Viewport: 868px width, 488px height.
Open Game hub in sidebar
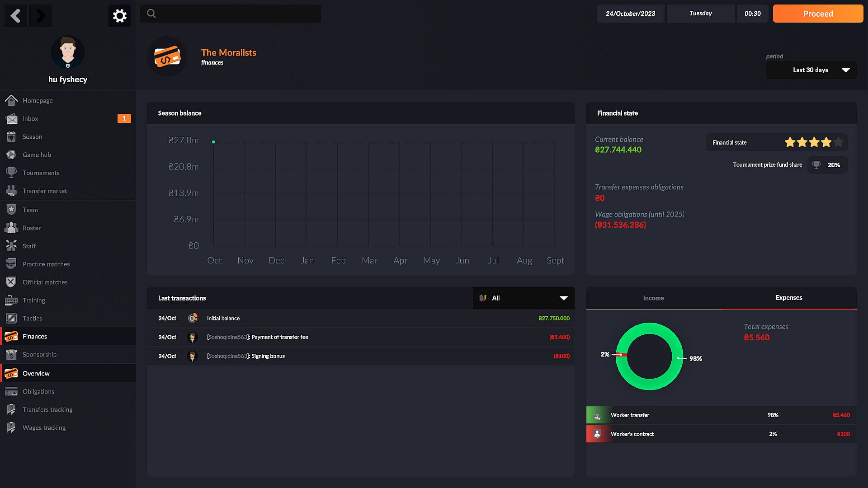(x=37, y=155)
